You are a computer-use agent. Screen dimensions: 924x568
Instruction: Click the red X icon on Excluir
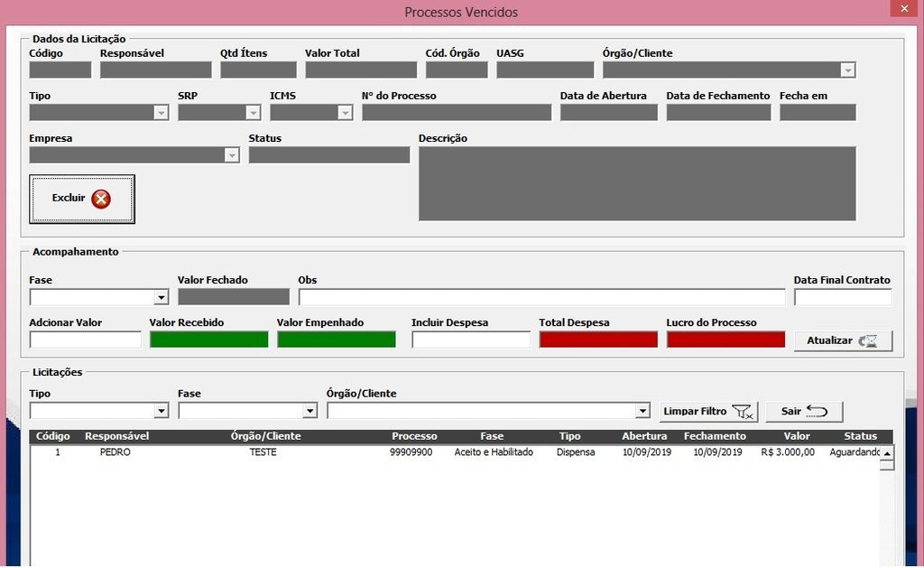[x=101, y=199]
